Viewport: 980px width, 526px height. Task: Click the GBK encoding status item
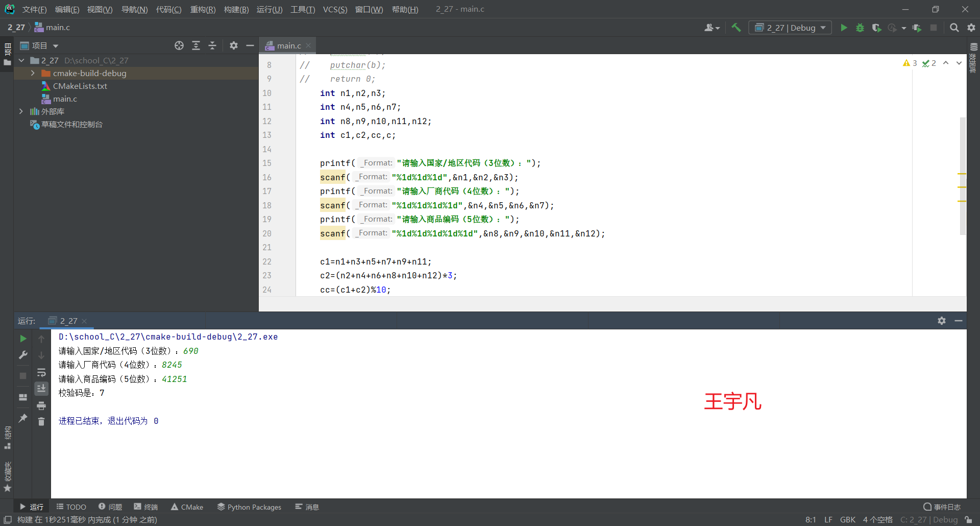click(848, 519)
